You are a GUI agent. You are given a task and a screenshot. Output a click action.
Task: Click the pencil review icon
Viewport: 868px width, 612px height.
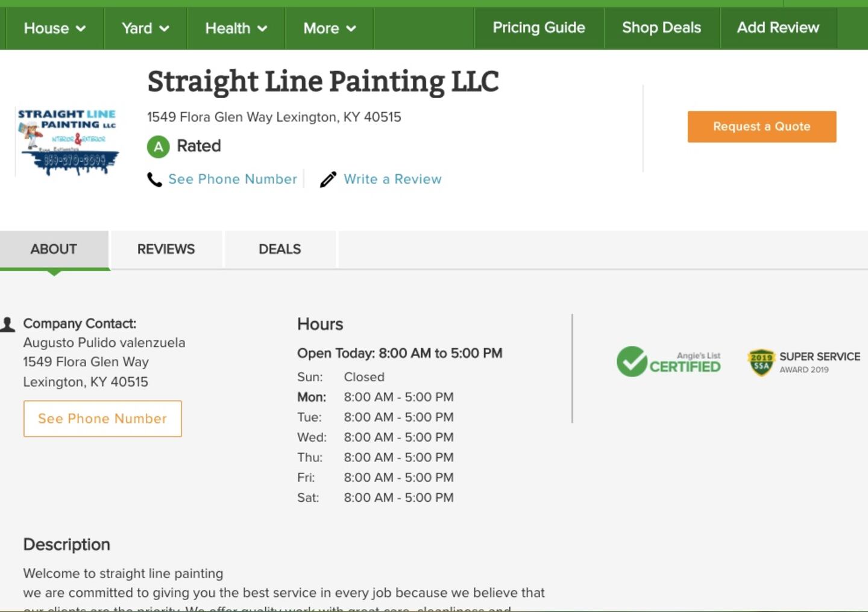(x=328, y=180)
